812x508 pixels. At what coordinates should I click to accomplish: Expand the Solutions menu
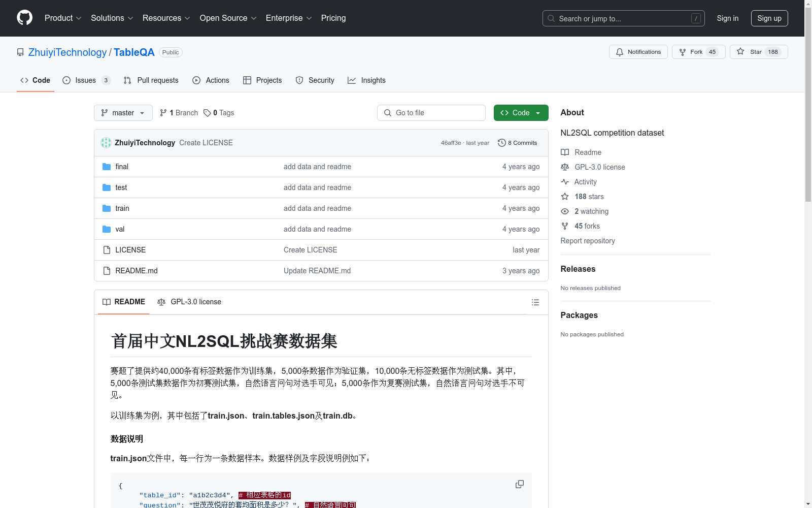112,18
